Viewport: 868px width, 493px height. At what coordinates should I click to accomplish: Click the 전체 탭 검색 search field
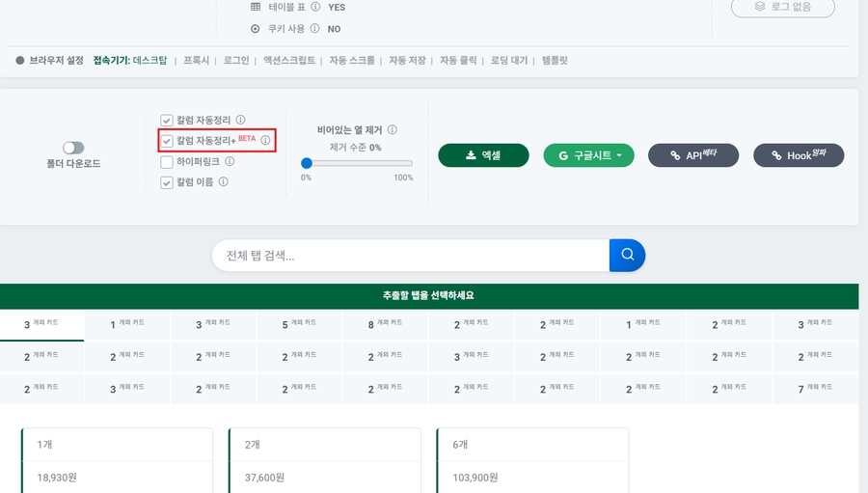(x=410, y=256)
